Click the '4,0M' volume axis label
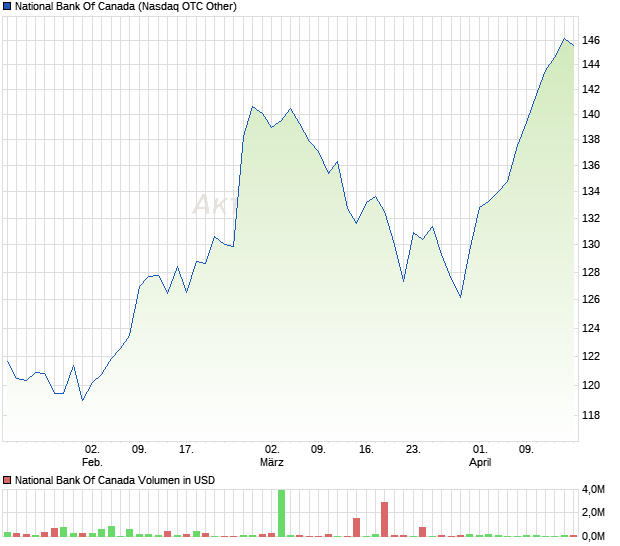 tap(593, 489)
